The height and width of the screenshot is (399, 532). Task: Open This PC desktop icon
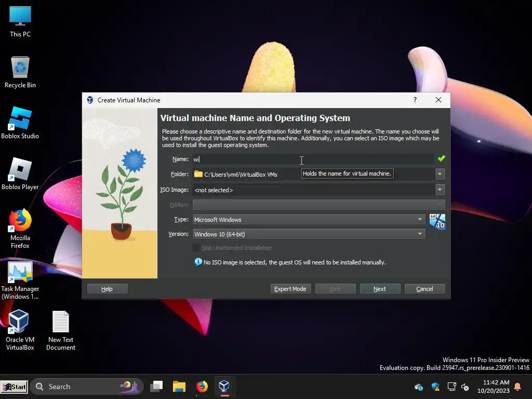(20, 21)
